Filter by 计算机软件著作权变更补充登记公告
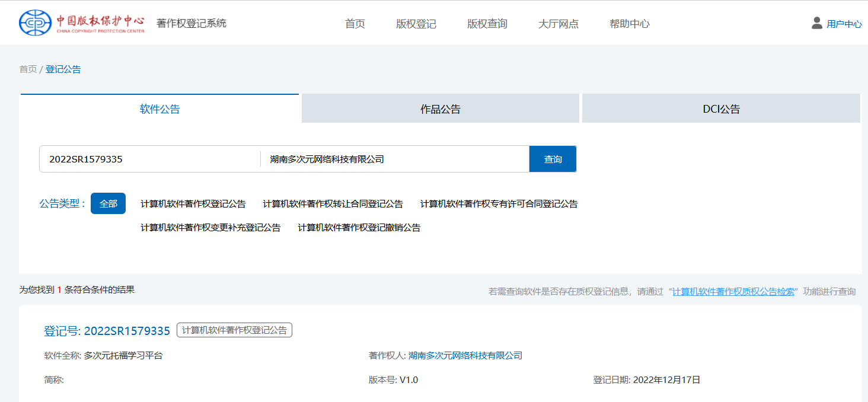The height and width of the screenshot is (402, 868). coord(210,228)
